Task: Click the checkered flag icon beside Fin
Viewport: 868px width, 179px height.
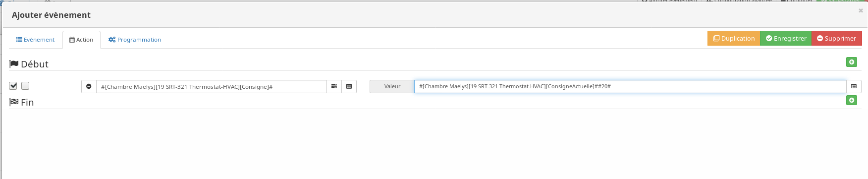Action: 14,102
